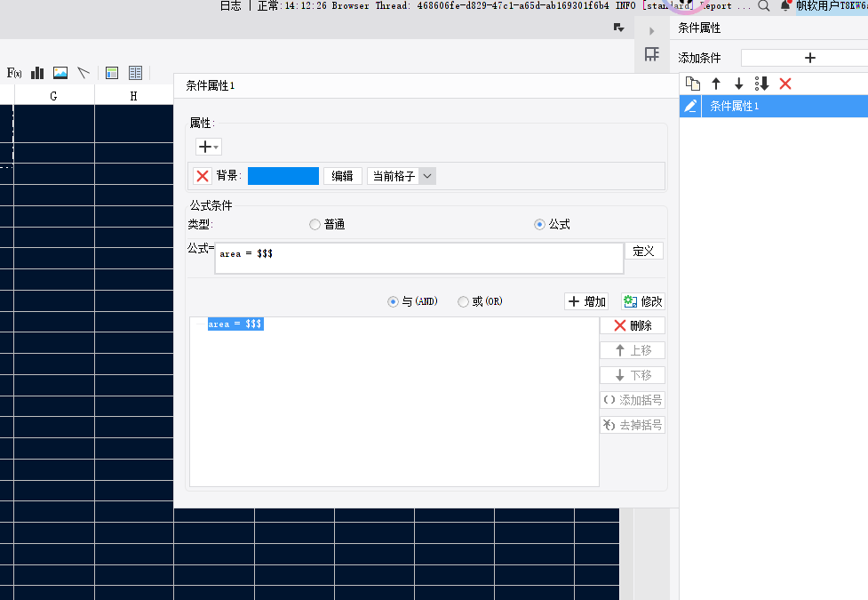Screen dimensions: 868x600
Task: Move condition down with arrow icon
Action: click(738, 84)
